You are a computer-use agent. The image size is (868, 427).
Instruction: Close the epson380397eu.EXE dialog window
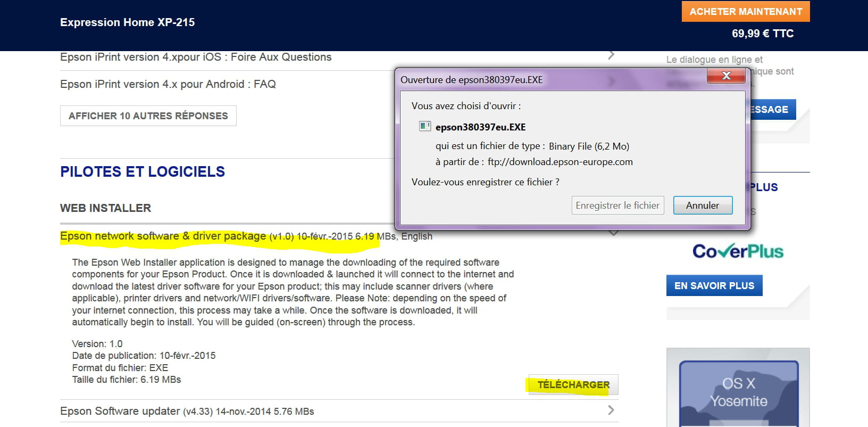pyautogui.click(x=726, y=76)
